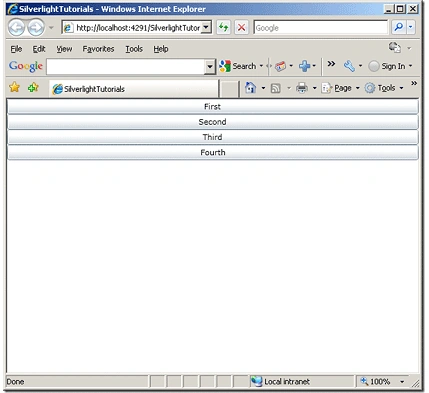Open the gear Tools menu in command bar
This screenshot has width=429, height=393.
point(384,88)
